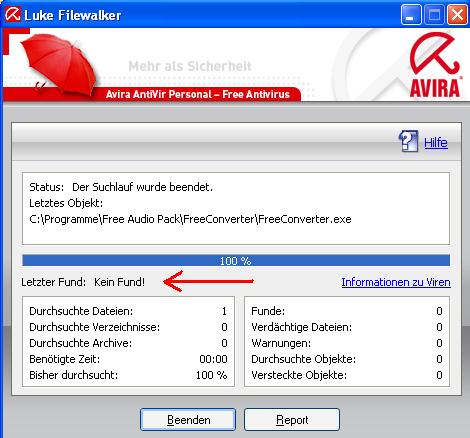Click the 'Luke Filewalker' title bar text

[x=73, y=15]
